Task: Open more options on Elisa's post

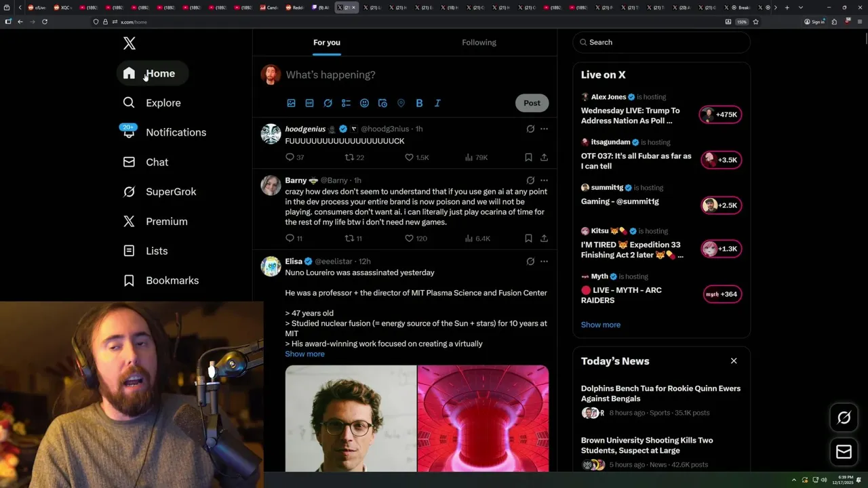Action: pos(544,261)
